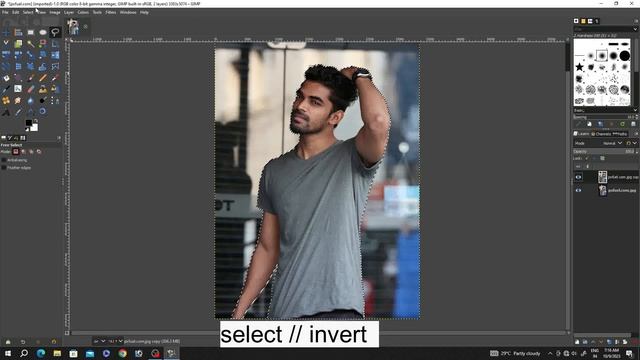Image resolution: width=640 pixels, height=360 pixels.
Task: Set selection mode to Intersect
Action: point(39,151)
